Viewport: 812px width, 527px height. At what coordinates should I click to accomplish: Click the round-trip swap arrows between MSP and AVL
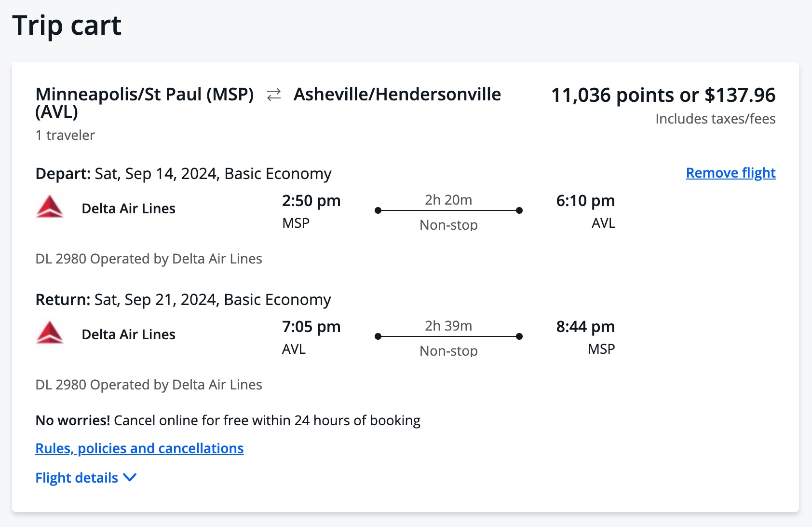[x=273, y=95]
